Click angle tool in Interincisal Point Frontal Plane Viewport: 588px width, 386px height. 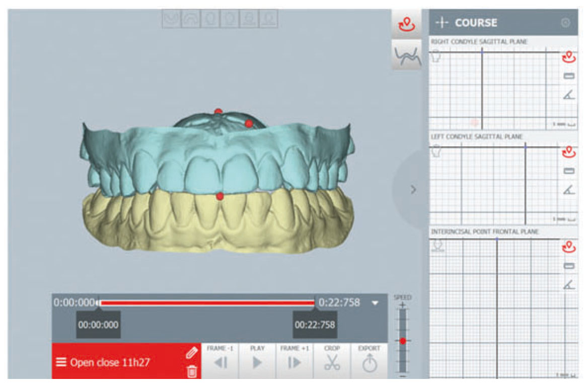[x=569, y=285]
